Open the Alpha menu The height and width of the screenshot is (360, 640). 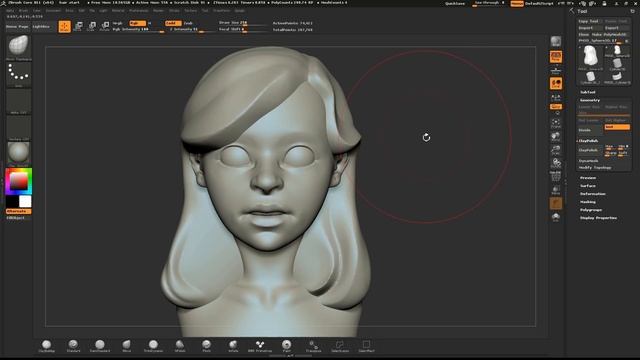point(10,11)
